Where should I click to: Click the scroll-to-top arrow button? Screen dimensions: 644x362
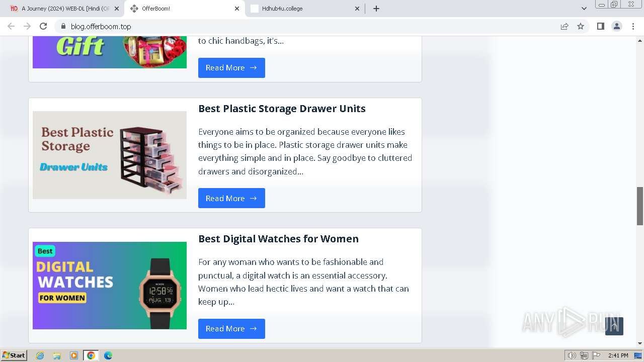pyautogui.click(x=614, y=326)
